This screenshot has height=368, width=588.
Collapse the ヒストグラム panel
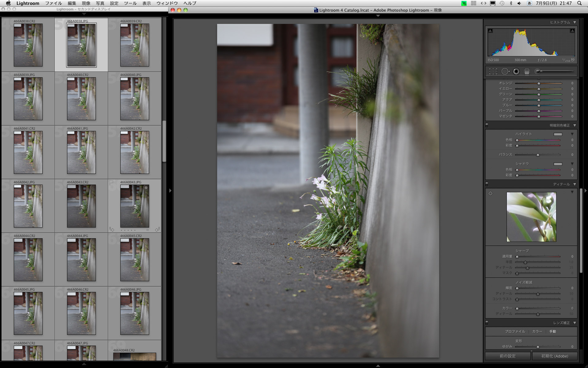coord(575,22)
